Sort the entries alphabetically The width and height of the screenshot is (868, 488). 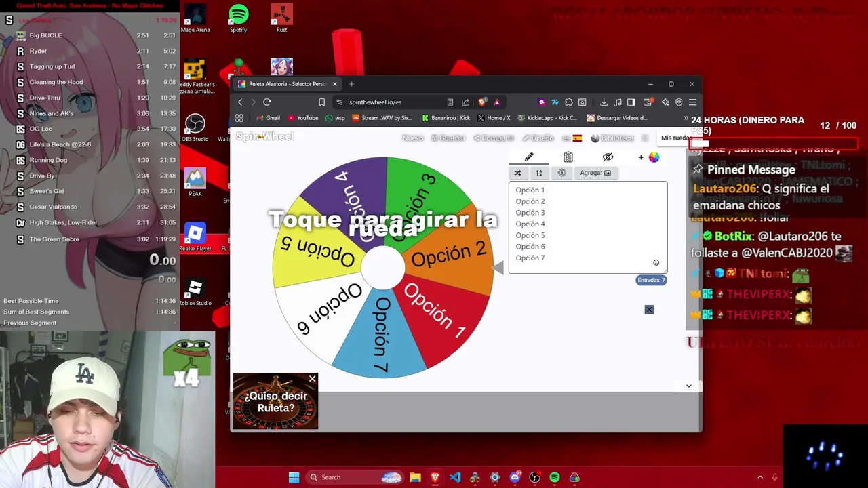click(x=539, y=173)
